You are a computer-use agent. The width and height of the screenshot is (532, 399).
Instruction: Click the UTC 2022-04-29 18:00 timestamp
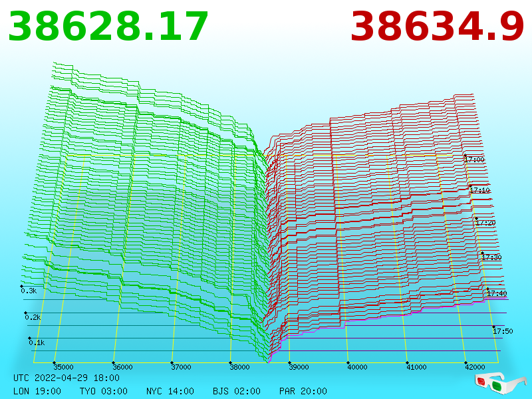click(66, 378)
